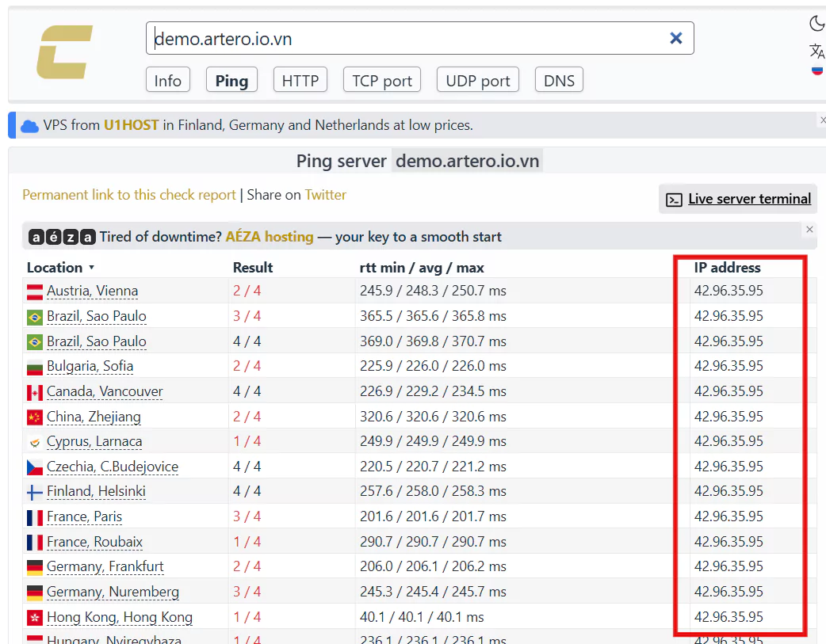Click the gold site logo
Image resolution: width=826 pixels, height=644 pixels.
tap(64, 52)
